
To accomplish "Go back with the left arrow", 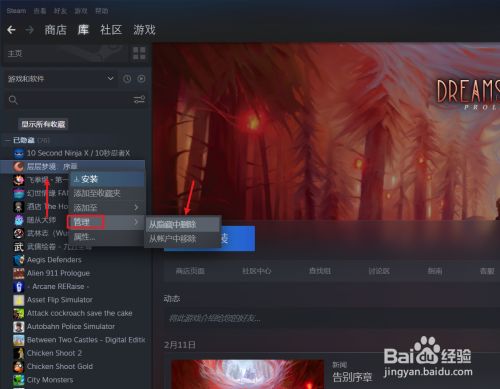I will pos(11,30).
